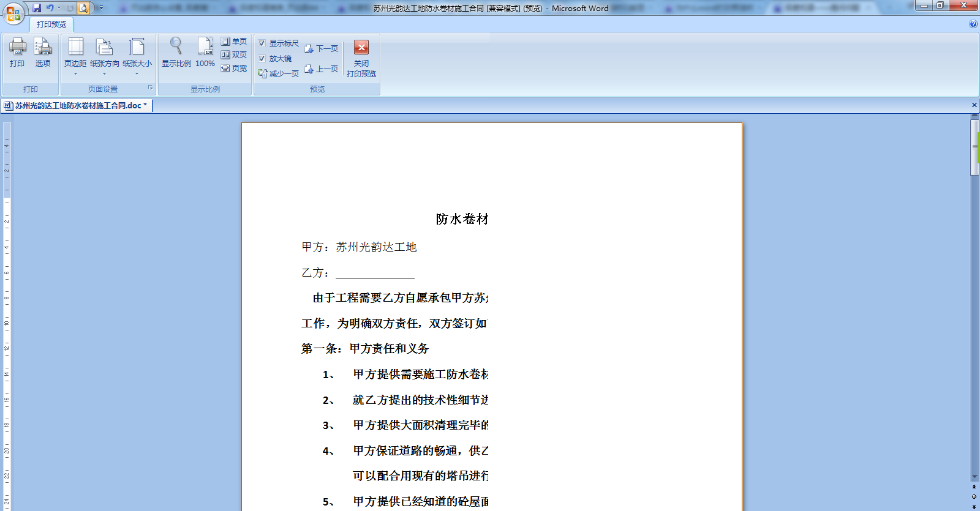Click previous page double-arrow below scrollbar
The image size is (980, 511).
[974, 487]
